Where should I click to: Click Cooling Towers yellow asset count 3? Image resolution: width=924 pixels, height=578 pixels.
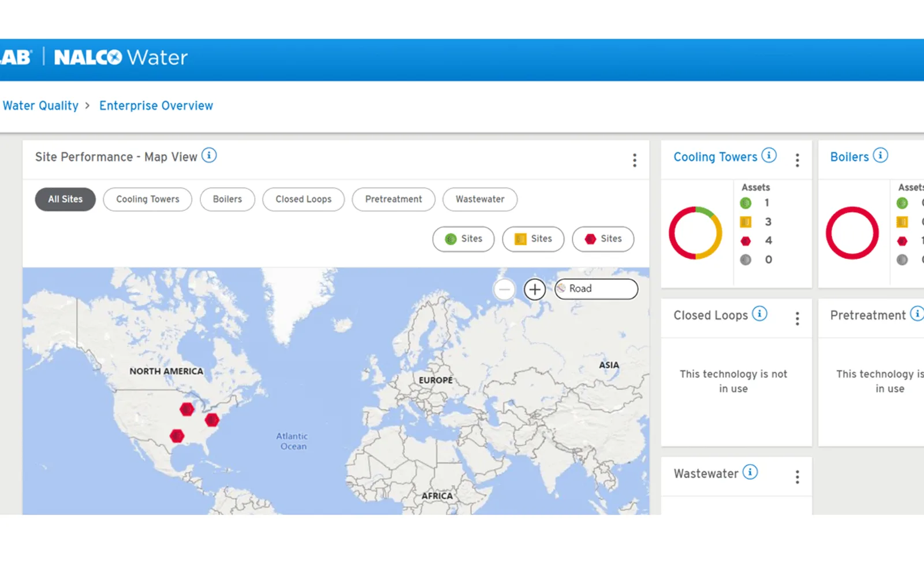[768, 222]
